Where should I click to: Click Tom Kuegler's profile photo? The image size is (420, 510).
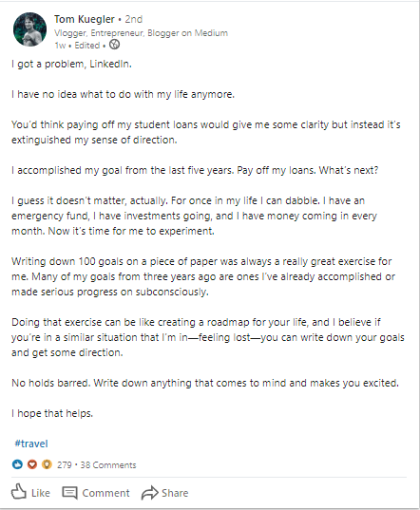[29, 29]
